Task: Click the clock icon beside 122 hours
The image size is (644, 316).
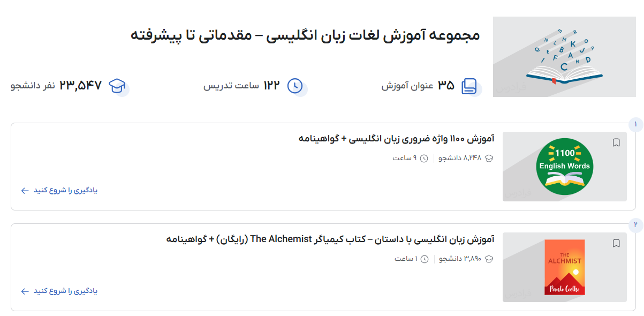Action: [295, 86]
